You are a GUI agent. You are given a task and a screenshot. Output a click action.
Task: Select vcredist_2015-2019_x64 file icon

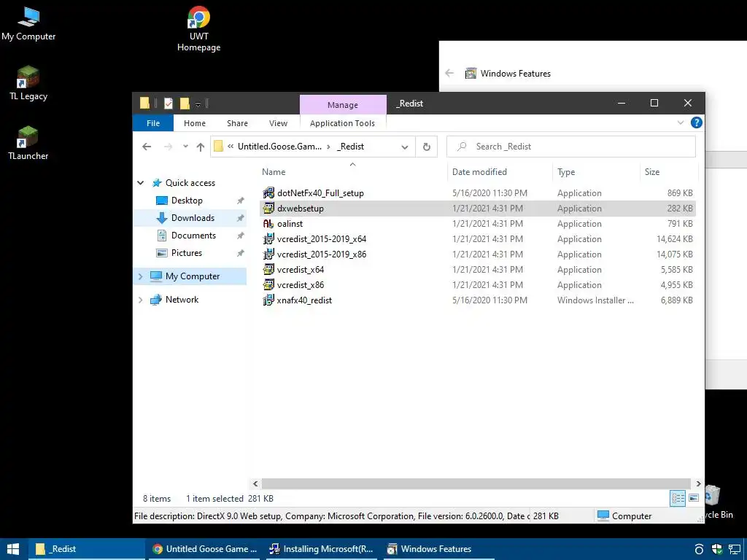tap(268, 238)
